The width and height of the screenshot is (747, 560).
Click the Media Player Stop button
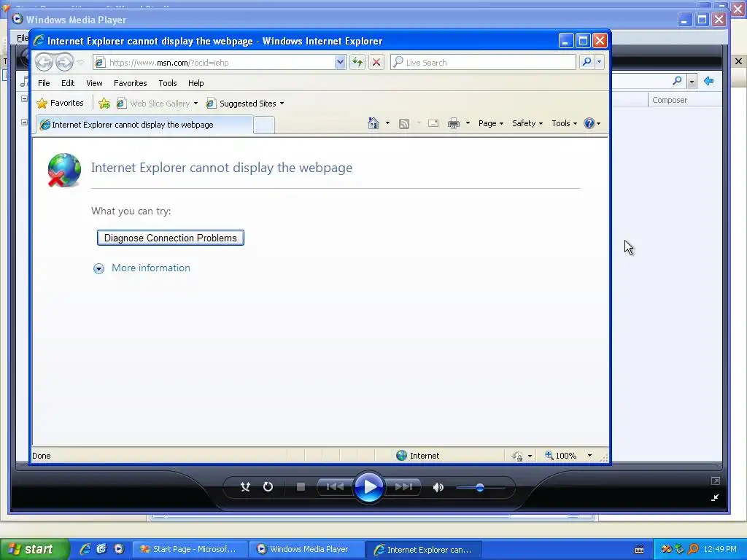click(x=301, y=486)
